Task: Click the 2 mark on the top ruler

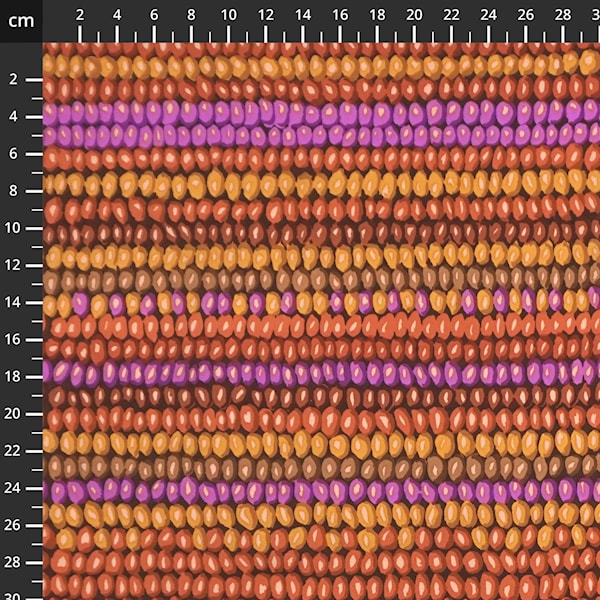Action: pyautogui.click(x=80, y=15)
